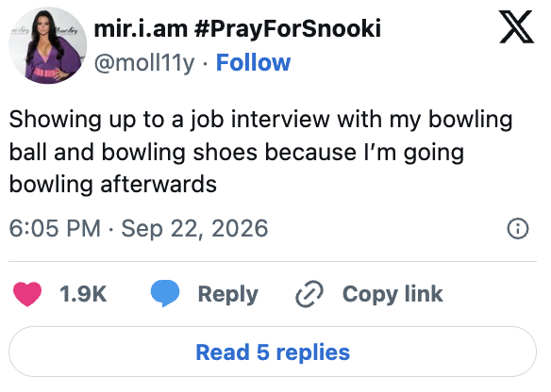
Task: Select the Copy link text
Action: (392, 294)
